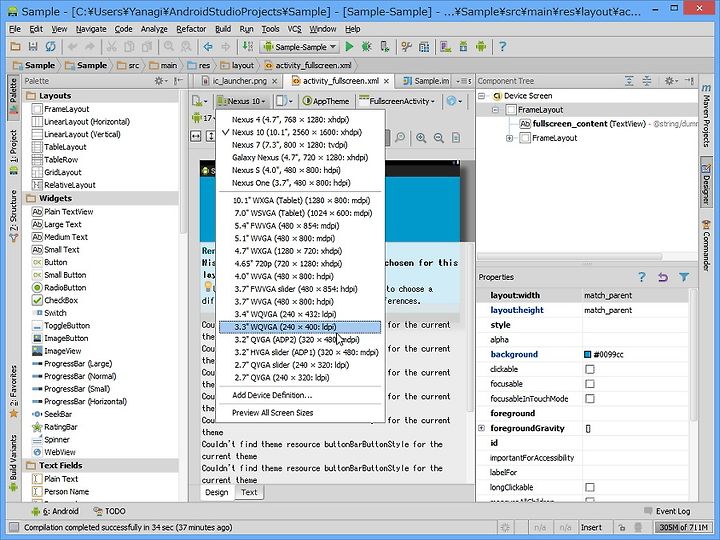Select the CheckBox widget in palette

[x=55, y=300]
